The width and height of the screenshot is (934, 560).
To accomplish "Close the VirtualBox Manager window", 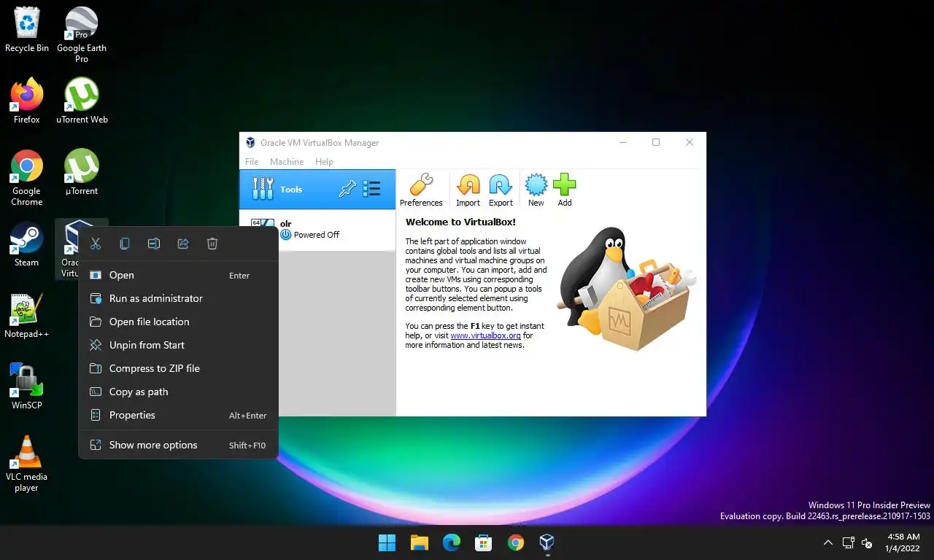I will [x=689, y=143].
